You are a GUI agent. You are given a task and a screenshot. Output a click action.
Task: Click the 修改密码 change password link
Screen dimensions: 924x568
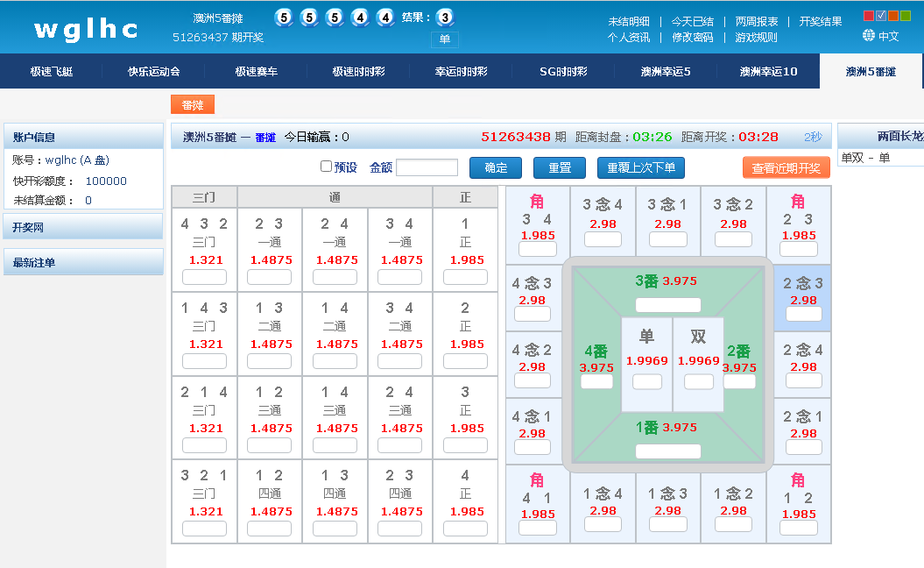[x=693, y=37]
